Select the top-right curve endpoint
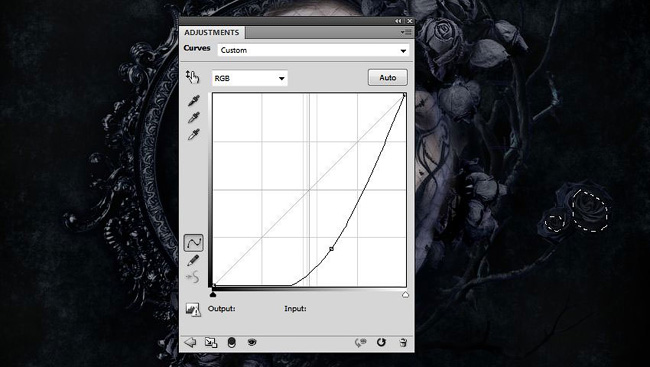Screen dimensions: 650x367 (x=404, y=95)
